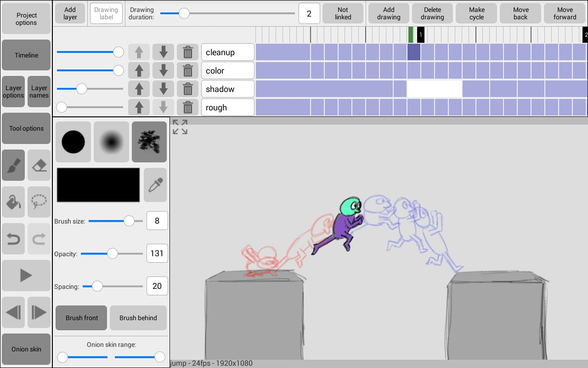The height and width of the screenshot is (368, 588).
Task: Choose the paint bucket fill tool
Action: (13, 202)
